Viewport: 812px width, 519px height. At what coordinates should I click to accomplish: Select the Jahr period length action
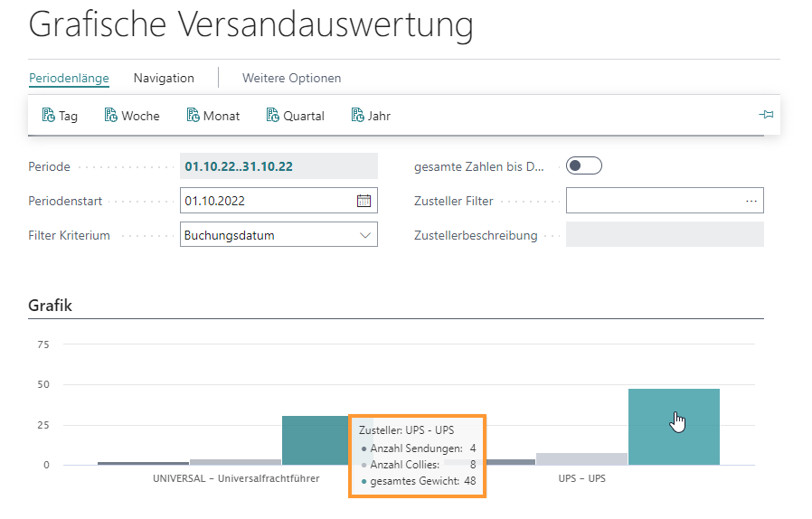371,116
